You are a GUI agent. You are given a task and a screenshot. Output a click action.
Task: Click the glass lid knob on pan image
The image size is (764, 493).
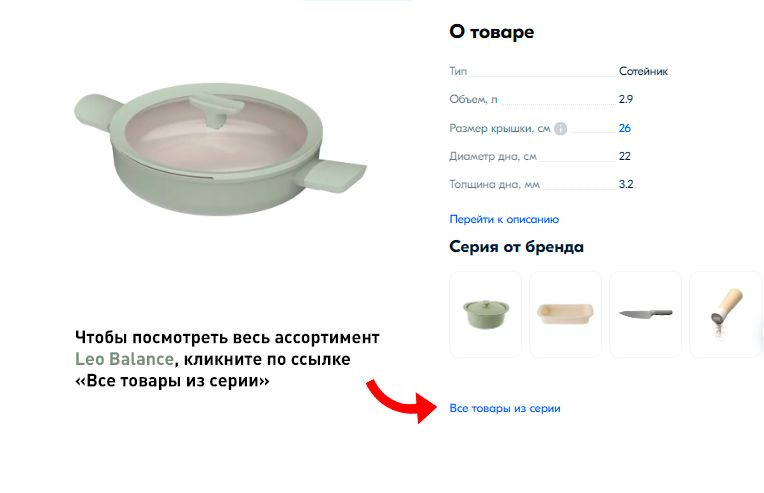point(216,110)
